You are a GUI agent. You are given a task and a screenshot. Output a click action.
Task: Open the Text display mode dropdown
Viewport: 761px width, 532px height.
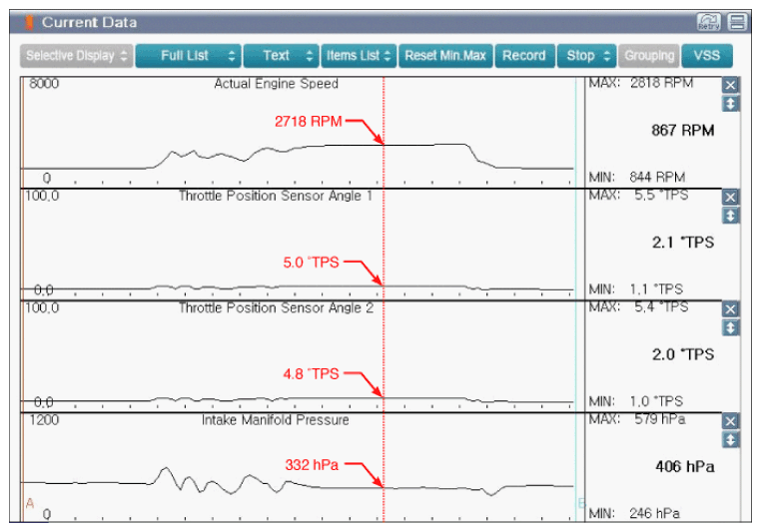pyautogui.click(x=281, y=56)
